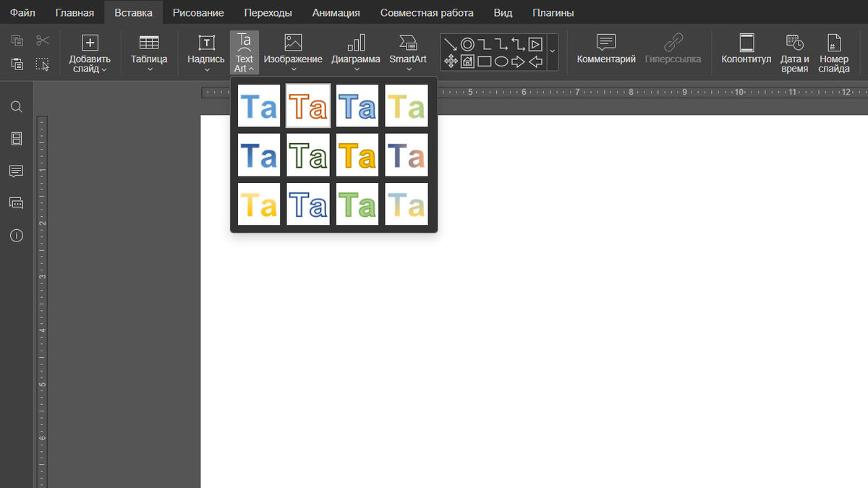This screenshot has height=488, width=868.
Task: Switch to the Главная tab
Action: pyautogui.click(x=75, y=12)
